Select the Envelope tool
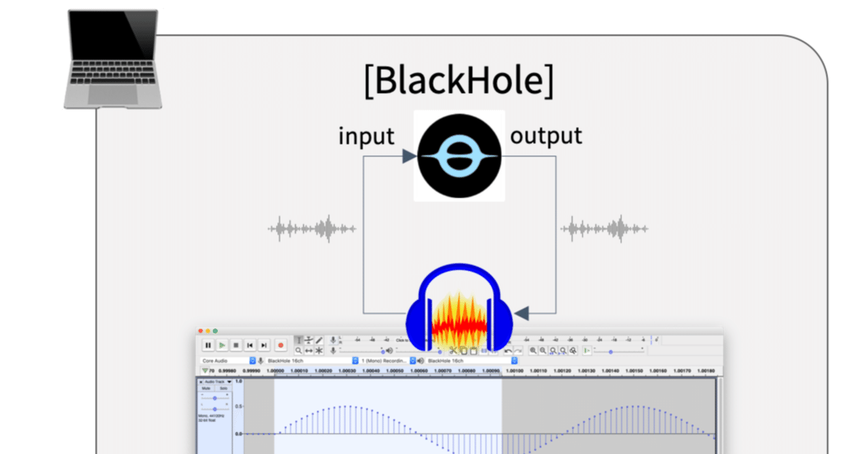868x454 pixels. [x=309, y=339]
